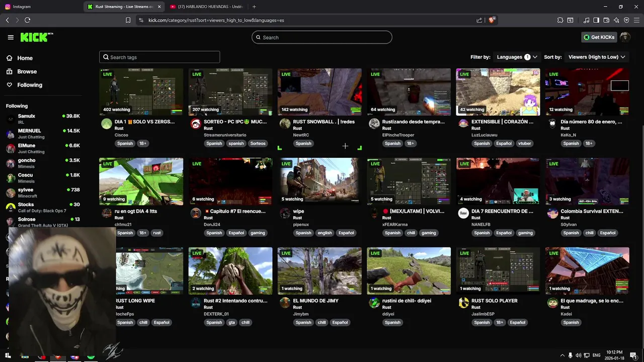Click ElPincheTrooper's channel avatar
This screenshot has width=644, height=362.
pos(374,124)
